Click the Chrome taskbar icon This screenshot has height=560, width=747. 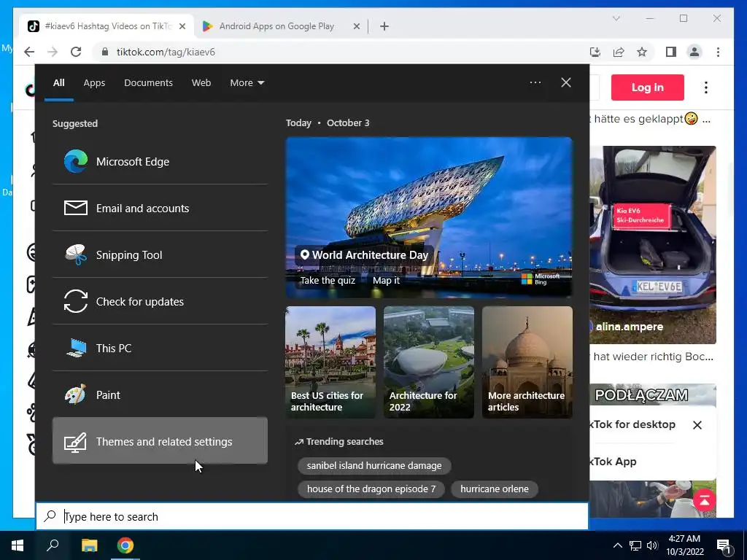coord(125,545)
